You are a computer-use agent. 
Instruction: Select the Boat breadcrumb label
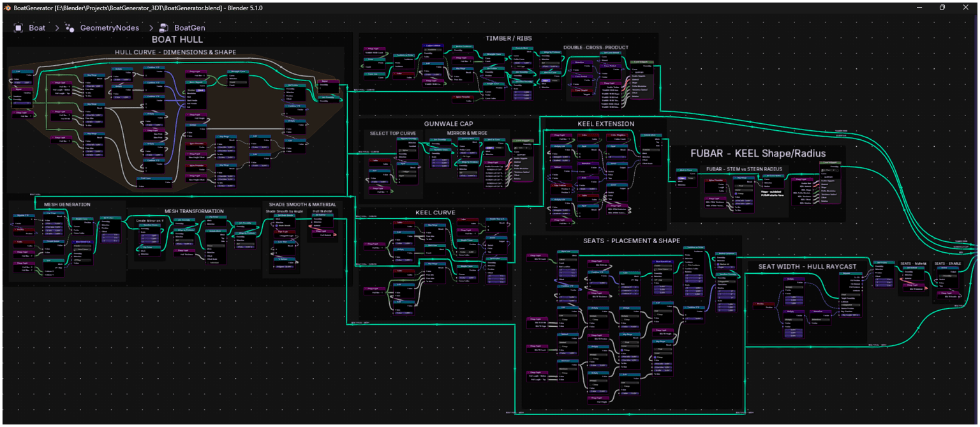[37, 28]
